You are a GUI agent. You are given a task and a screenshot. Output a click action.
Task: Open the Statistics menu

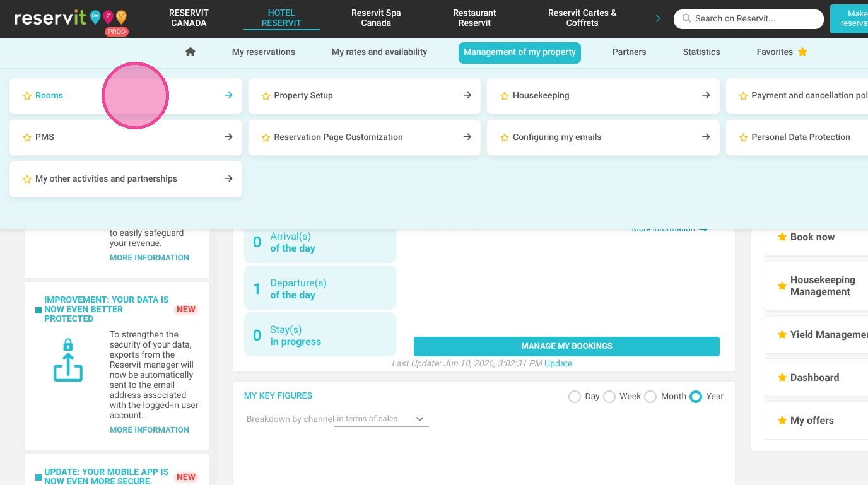tap(701, 52)
